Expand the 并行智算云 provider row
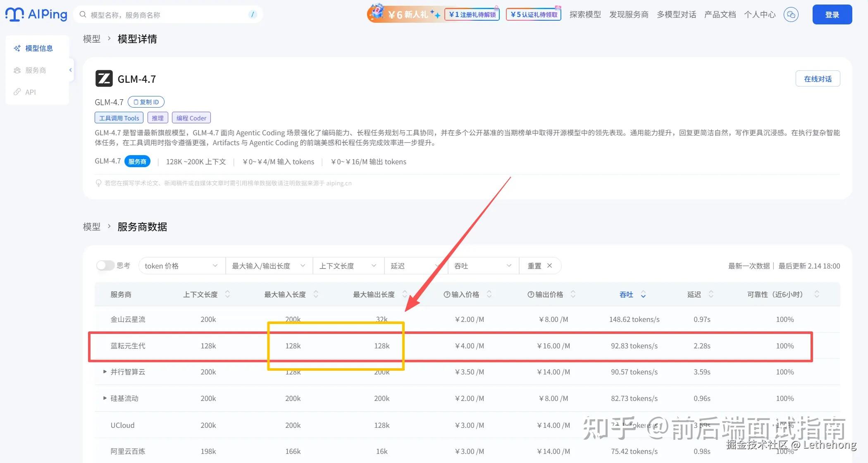 (x=105, y=372)
